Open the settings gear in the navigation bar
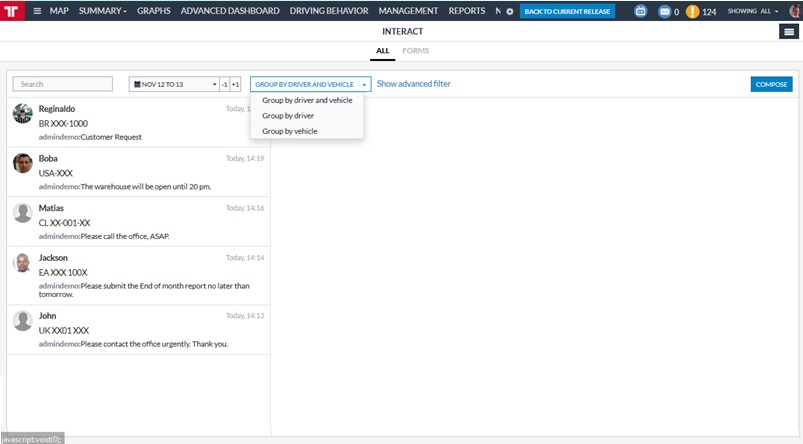The height and width of the screenshot is (444, 803). 510,11
